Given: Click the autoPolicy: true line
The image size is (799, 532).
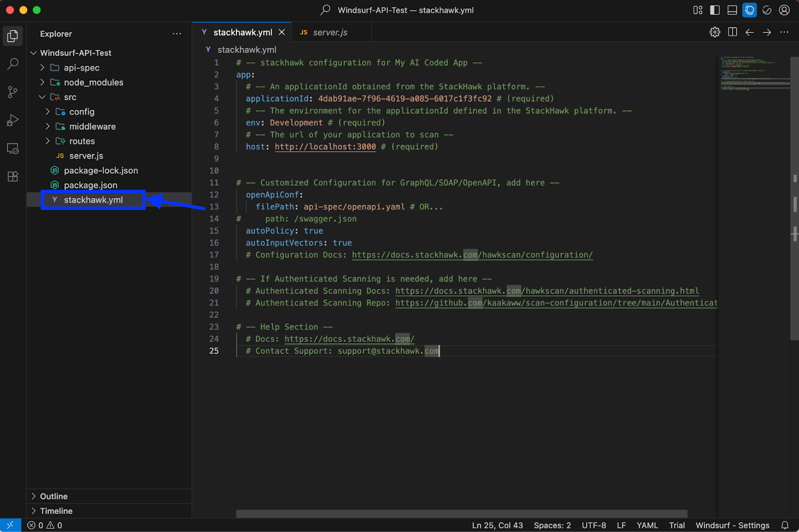Looking at the screenshot, I should pos(284,231).
